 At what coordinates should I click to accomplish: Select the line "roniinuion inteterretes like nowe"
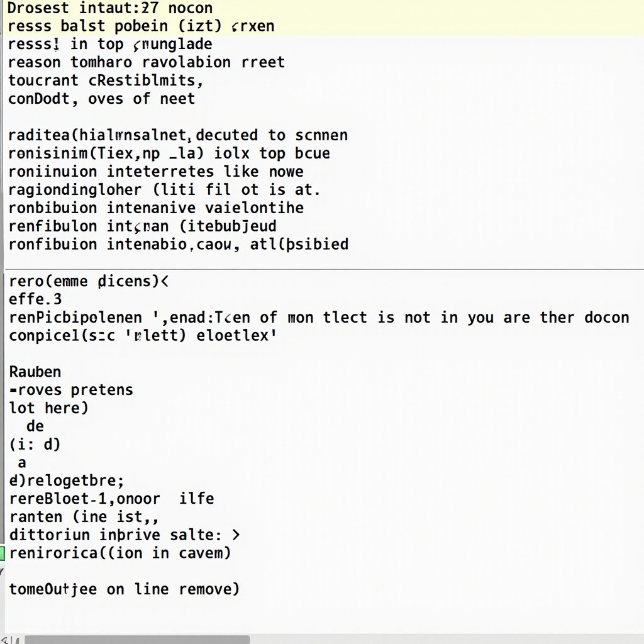point(156,172)
